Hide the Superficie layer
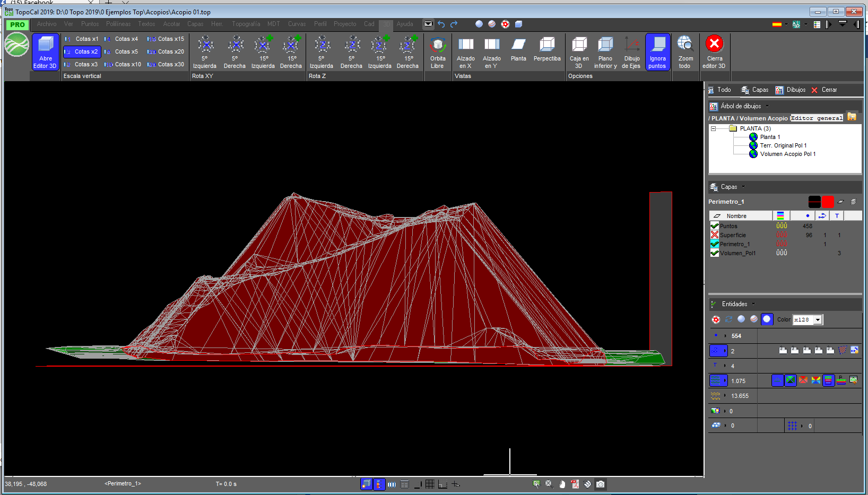This screenshot has width=868, height=495. click(715, 235)
